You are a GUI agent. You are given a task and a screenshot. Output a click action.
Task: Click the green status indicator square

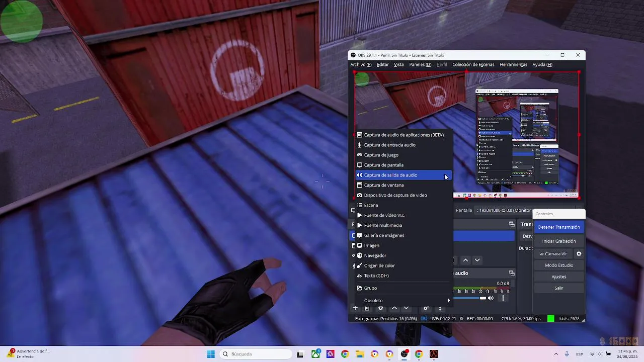(551, 319)
